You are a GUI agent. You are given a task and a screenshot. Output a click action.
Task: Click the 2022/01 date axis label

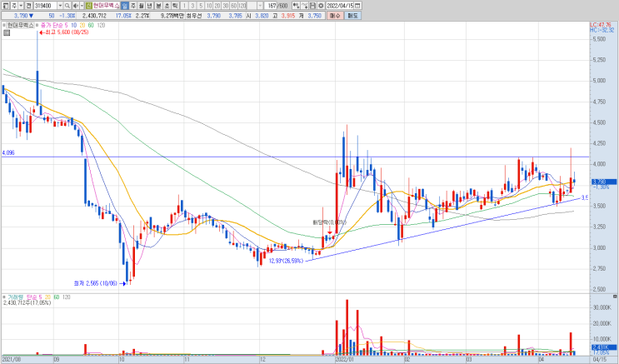(x=346, y=360)
